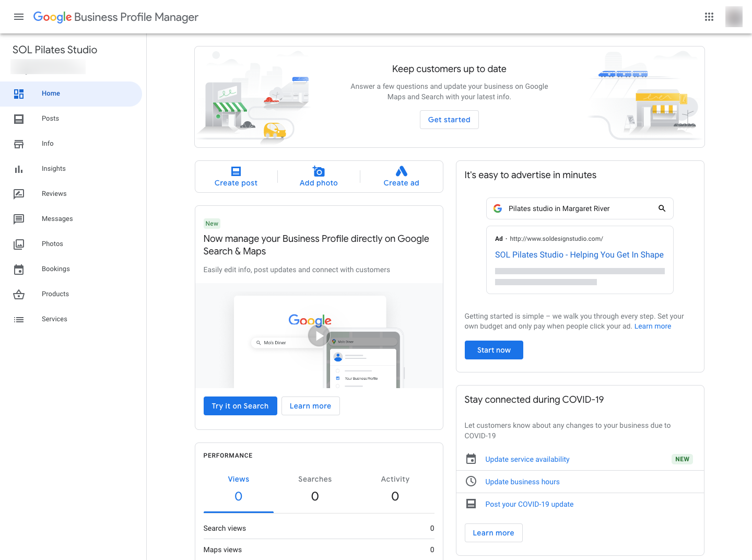Open Products in the sidebar
Viewport: 752px width, 560px height.
[x=71, y=294]
